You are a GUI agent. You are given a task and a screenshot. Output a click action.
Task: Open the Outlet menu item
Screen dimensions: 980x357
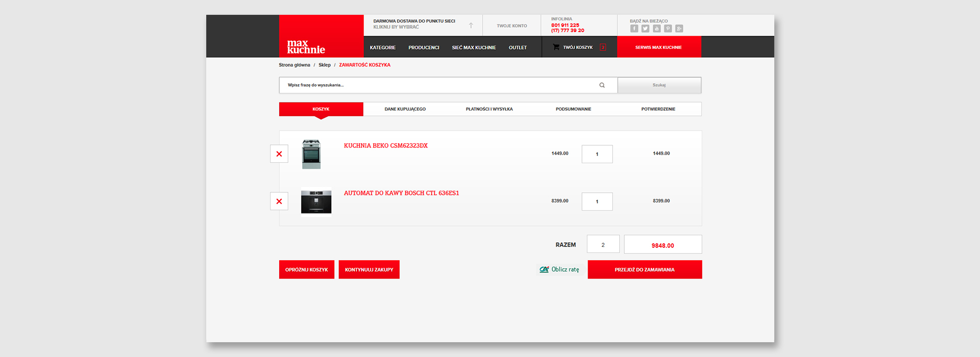pyautogui.click(x=518, y=47)
